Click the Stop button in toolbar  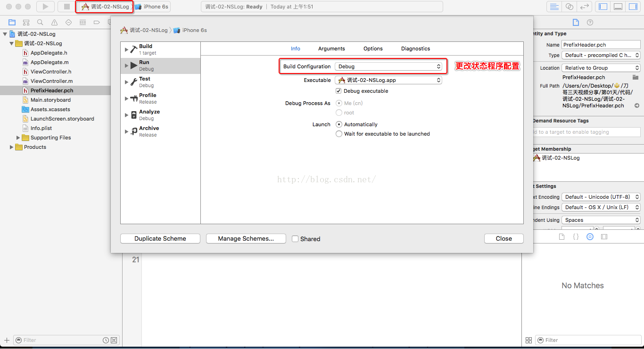66,7
